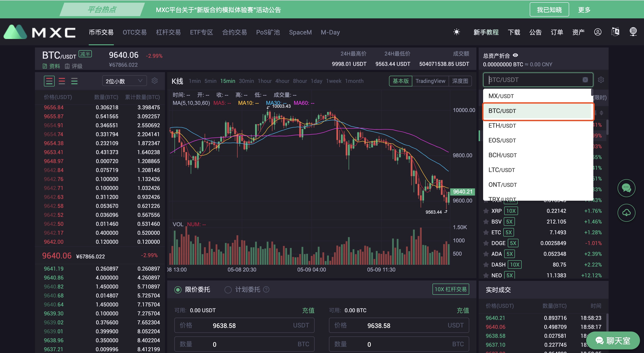Open the BTC 评级 rating link

(73, 66)
